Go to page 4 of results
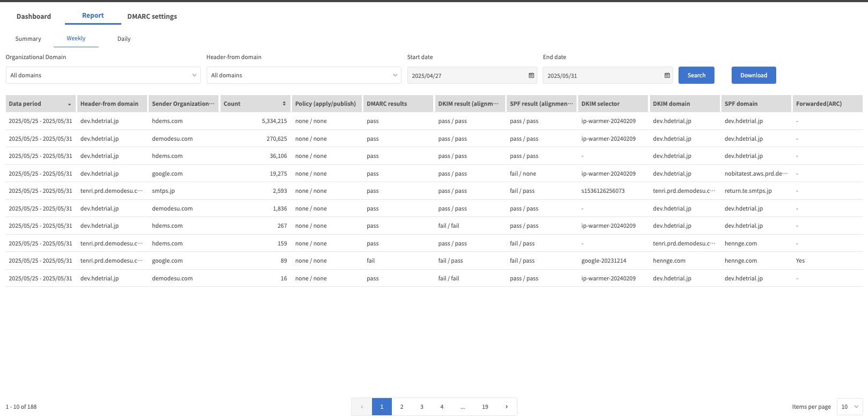Image resolution: width=868 pixels, height=419 pixels. [442, 407]
